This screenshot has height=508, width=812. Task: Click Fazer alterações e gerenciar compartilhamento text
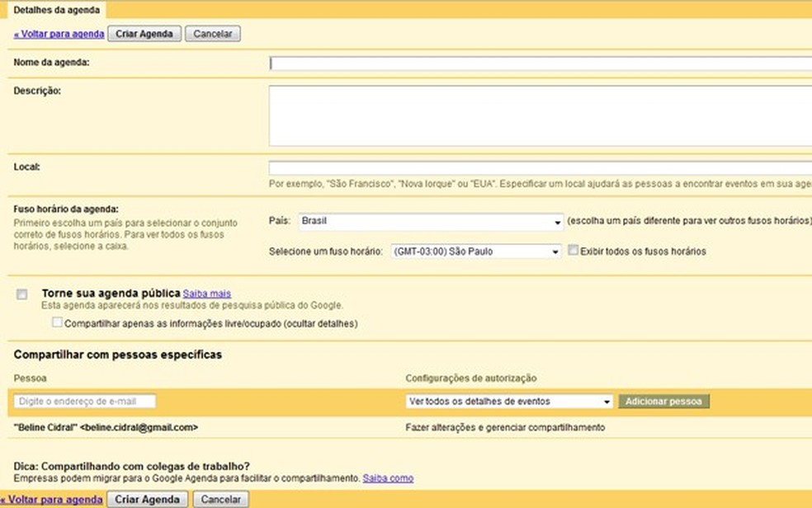click(505, 427)
